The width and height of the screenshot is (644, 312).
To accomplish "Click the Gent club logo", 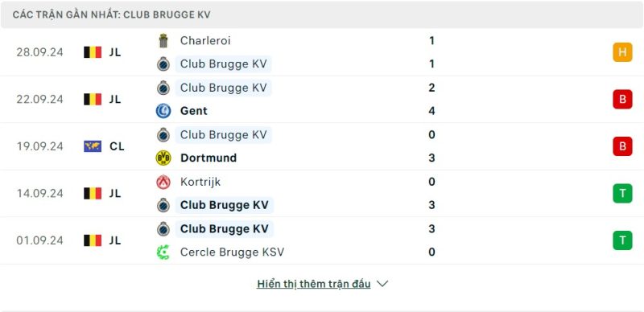I will tap(163, 111).
